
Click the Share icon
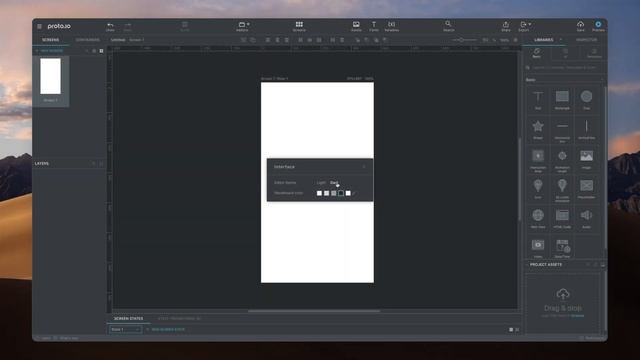point(506,27)
